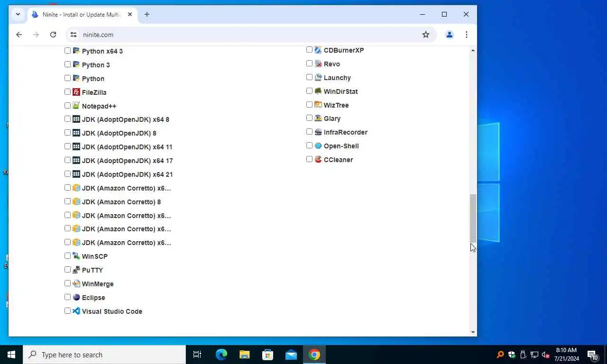Check the JDK (AdoptOpenJDK) x64 21 checkbox
This screenshot has height=364, width=607.
[x=67, y=174]
